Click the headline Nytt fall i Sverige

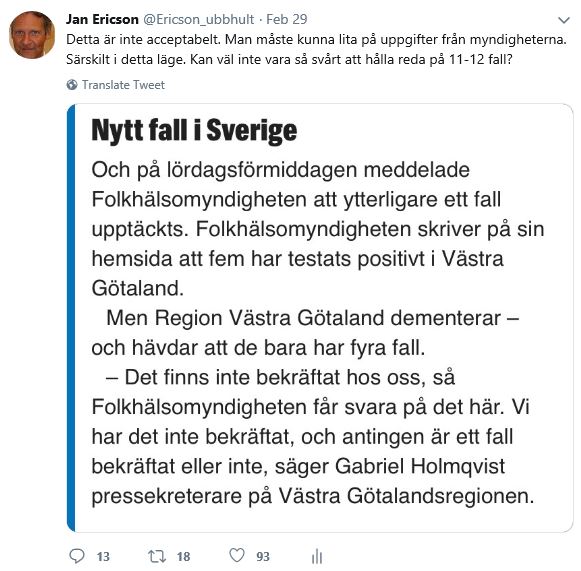[x=194, y=130]
